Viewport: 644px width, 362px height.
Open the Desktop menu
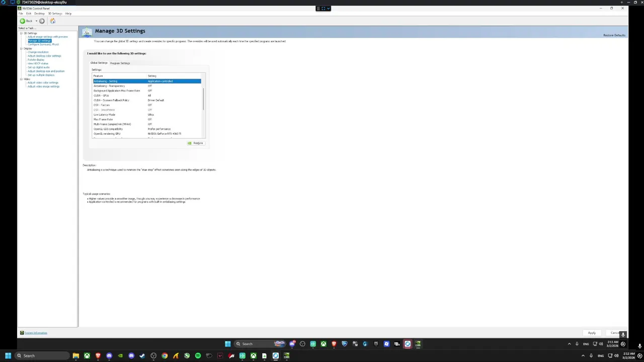39,14
